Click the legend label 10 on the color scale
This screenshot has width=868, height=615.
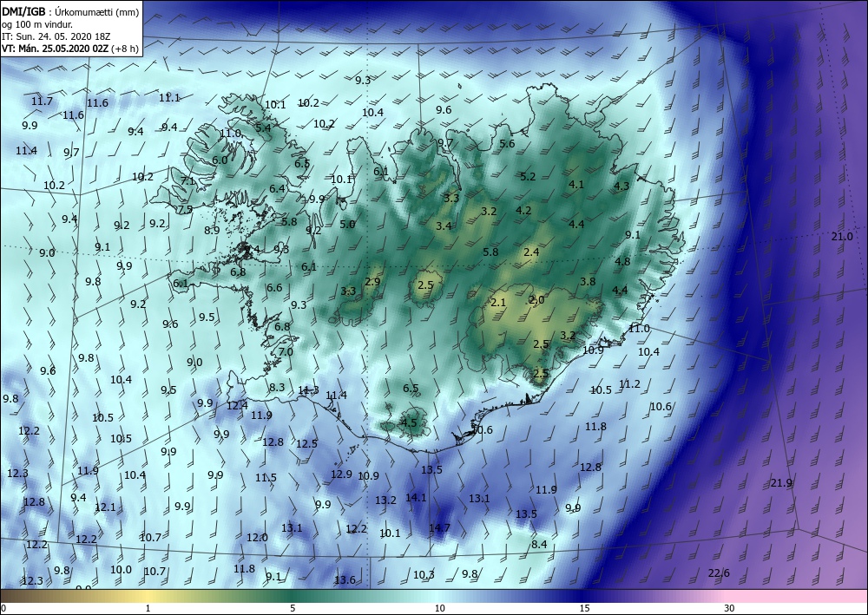(x=439, y=608)
